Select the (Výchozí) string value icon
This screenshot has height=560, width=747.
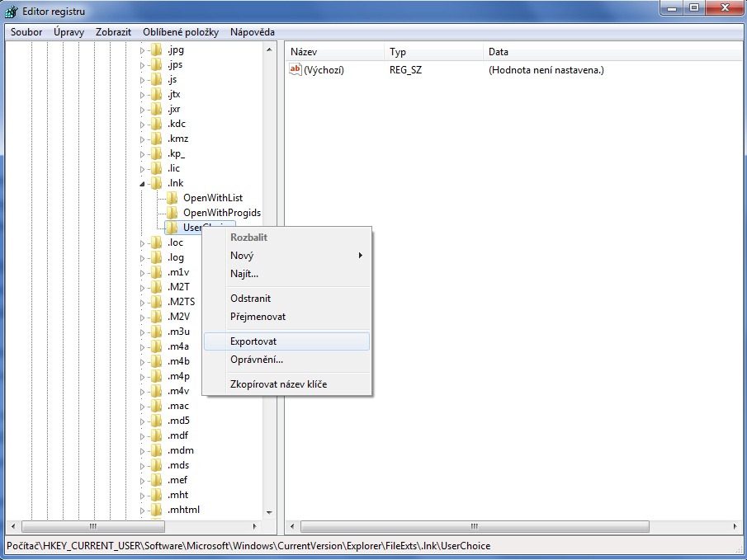click(295, 70)
